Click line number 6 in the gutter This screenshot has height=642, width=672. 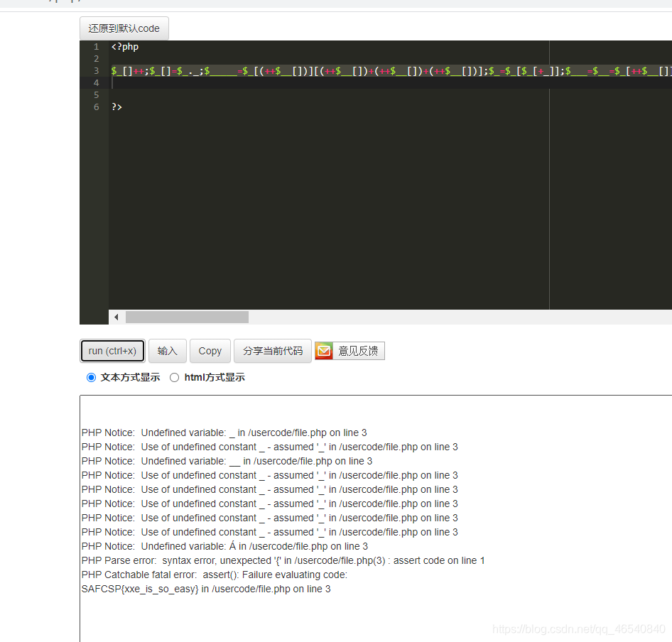coord(97,107)
